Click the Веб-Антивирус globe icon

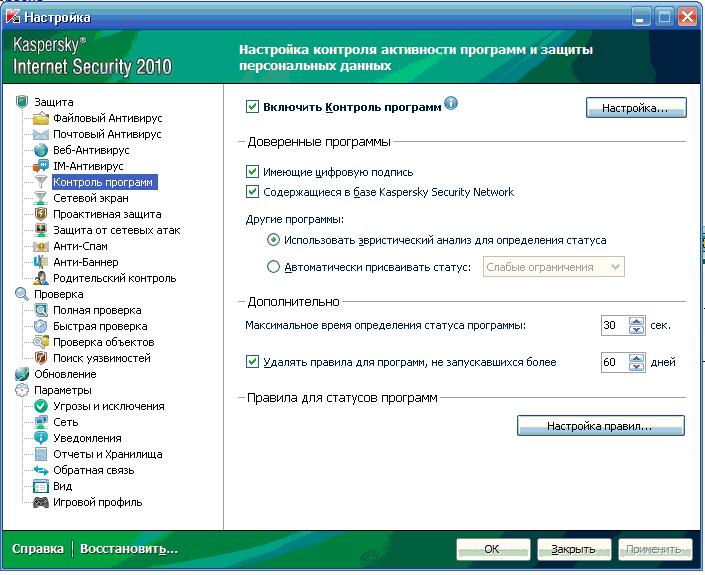40,150
